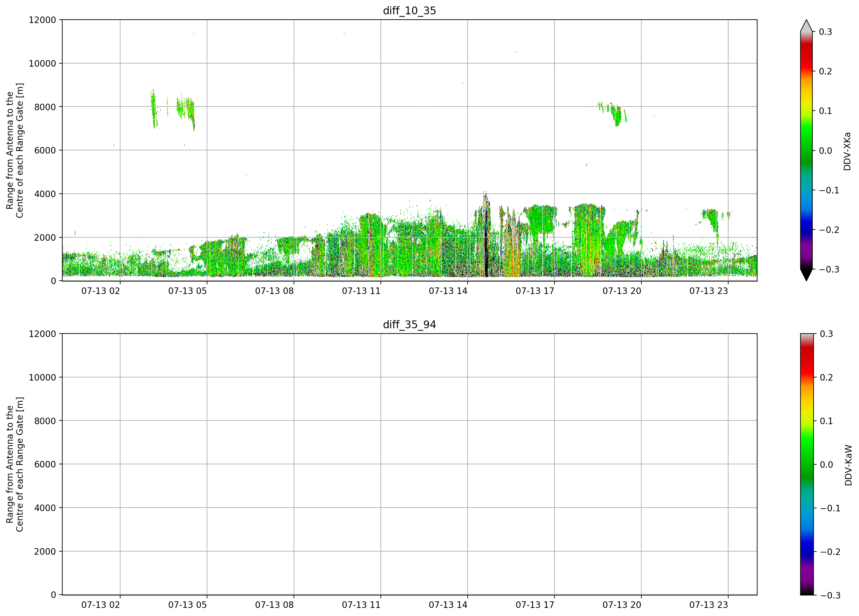This screenshot has width=859, height=616.
Task: Click '07-13 20' x-tick under diff_10_35 plot
Action: [622, 291]
